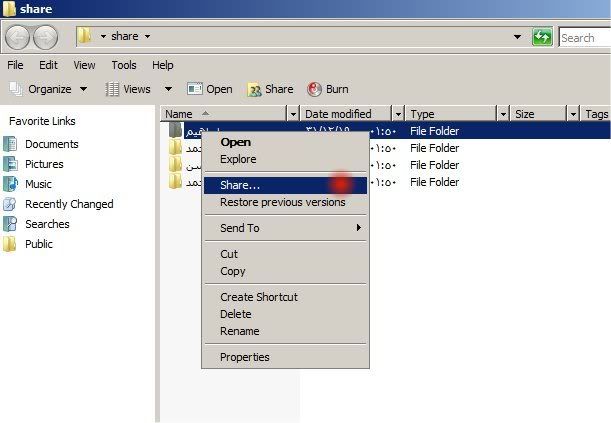Choose Copy from the context menu
The image size is (611, 423).
pos(286,271)
